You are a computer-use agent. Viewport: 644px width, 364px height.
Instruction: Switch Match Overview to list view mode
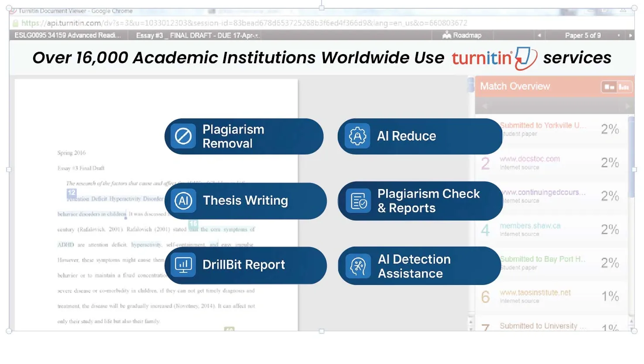click(x=609, y=86)
